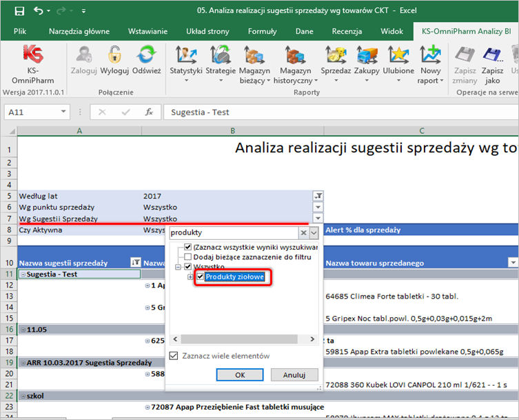Viewport: 519px width, 420px height.
Task: Toggle Zaznacz wszystkie wyniki wyszukiwania checkbox
Action: point(187,247)
